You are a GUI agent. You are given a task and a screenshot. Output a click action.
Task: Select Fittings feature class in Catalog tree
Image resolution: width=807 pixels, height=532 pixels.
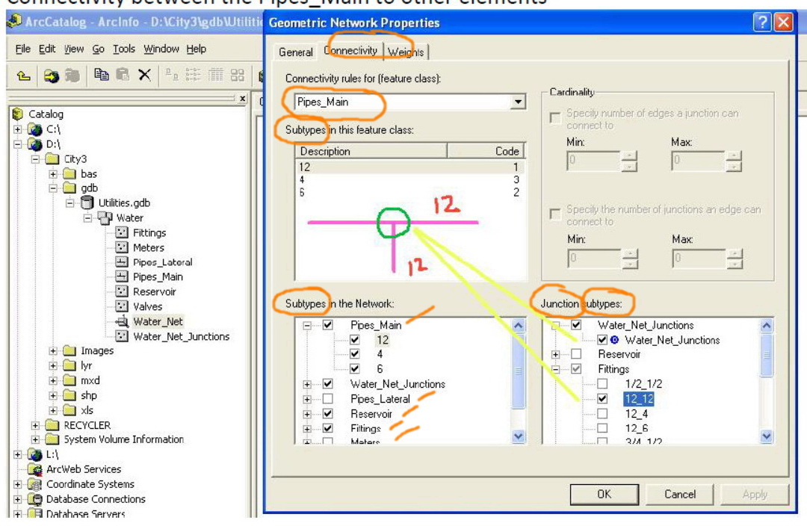[149, 232]
